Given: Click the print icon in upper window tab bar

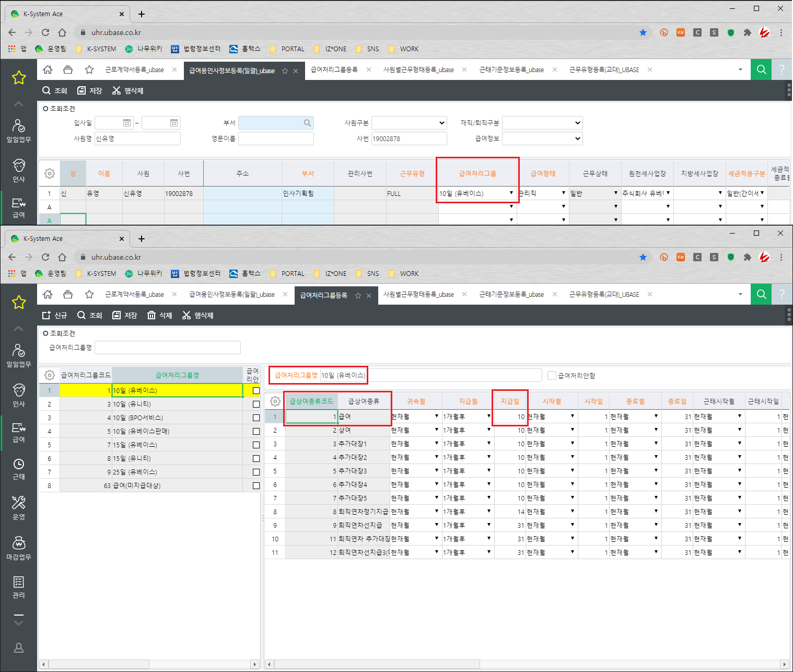Looking at the screenshot, I should [x=68, y=69].
